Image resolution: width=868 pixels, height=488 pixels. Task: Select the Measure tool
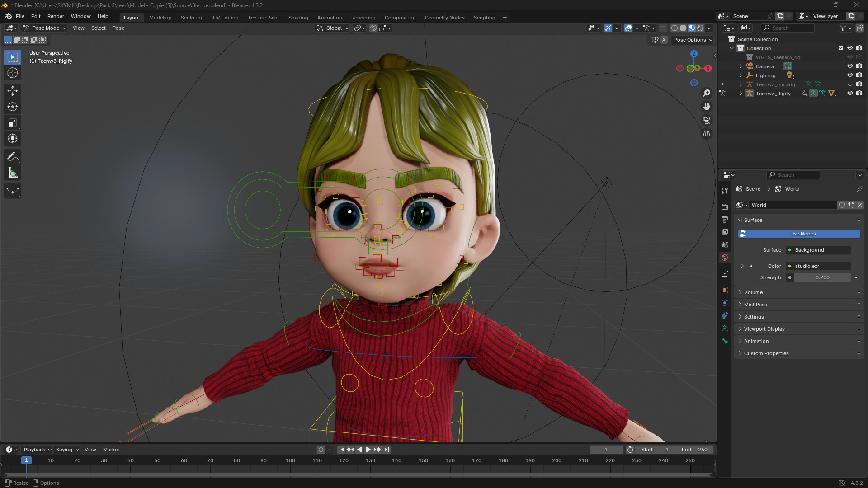point(13,173)
